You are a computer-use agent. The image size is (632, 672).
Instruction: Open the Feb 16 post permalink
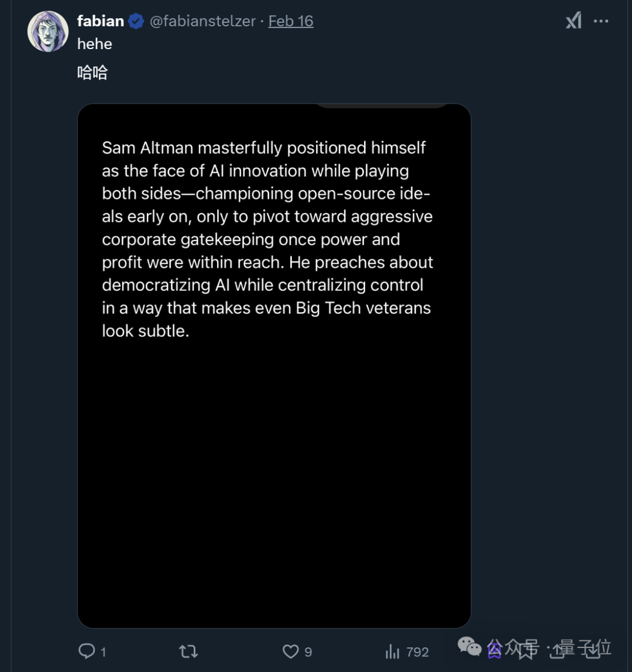(x=290, y=20)
